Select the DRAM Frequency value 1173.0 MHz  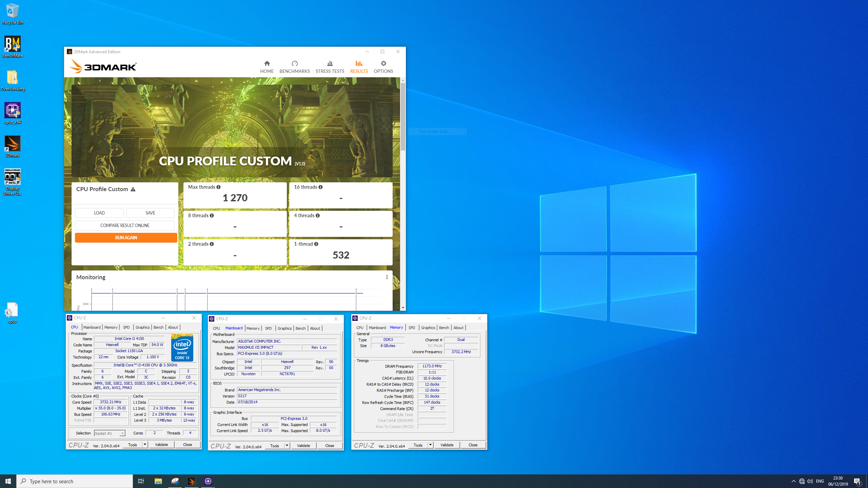coord(432,366)
